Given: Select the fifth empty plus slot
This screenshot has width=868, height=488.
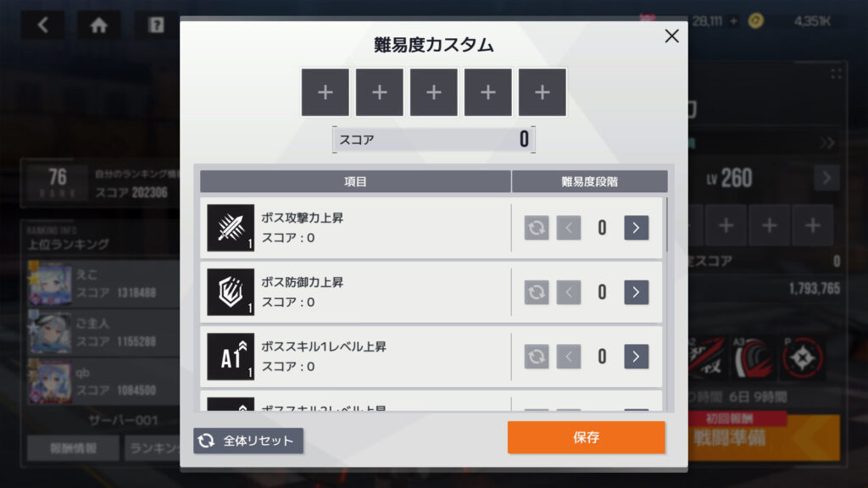Looking at the screenshot, I should click(x=542, y=92).
